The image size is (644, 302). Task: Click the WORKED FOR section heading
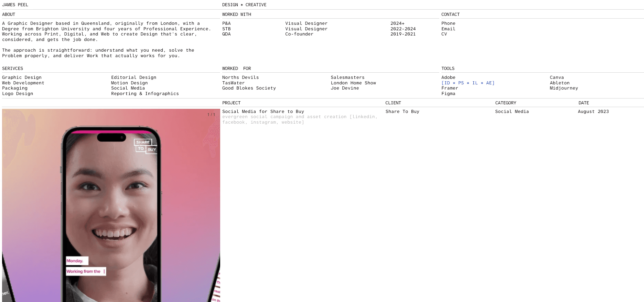tap(237, 69)
